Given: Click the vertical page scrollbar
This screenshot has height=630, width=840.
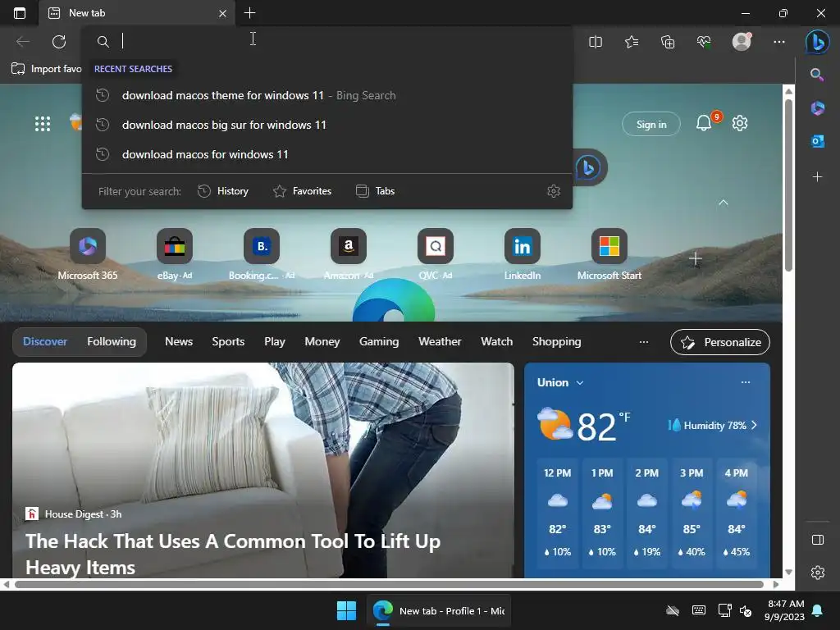Looking at the screenshot, I should click(788, 185).
